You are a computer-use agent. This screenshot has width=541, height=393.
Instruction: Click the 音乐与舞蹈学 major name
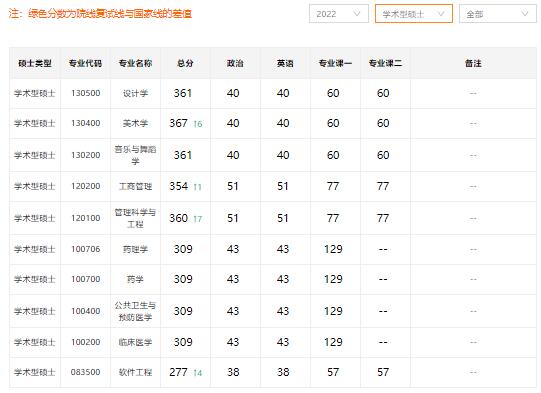[x=135, y=155]
